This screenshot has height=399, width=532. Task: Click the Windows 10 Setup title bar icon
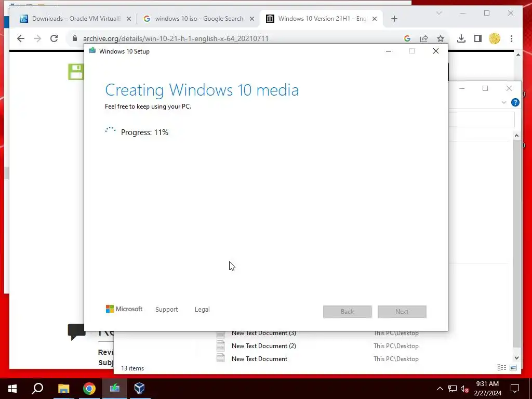(92, 51)
